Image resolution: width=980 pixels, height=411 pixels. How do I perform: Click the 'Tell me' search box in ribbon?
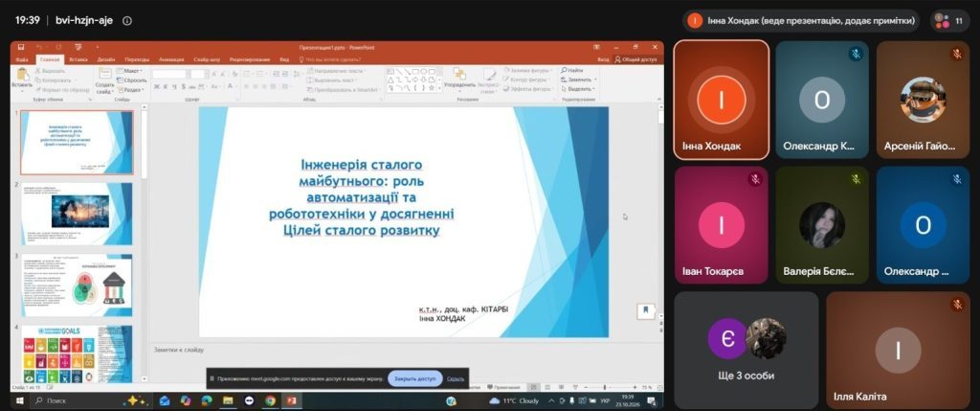coord(330,59)
